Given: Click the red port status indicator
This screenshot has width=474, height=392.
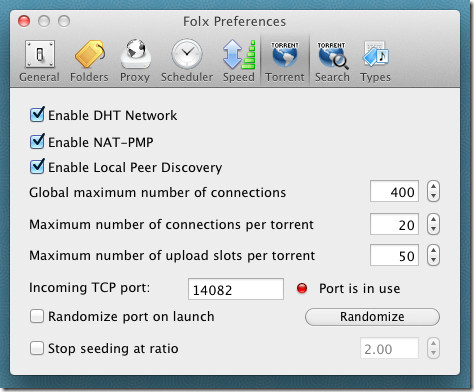Looking at the screenshot, I should [x=302, y=288].
